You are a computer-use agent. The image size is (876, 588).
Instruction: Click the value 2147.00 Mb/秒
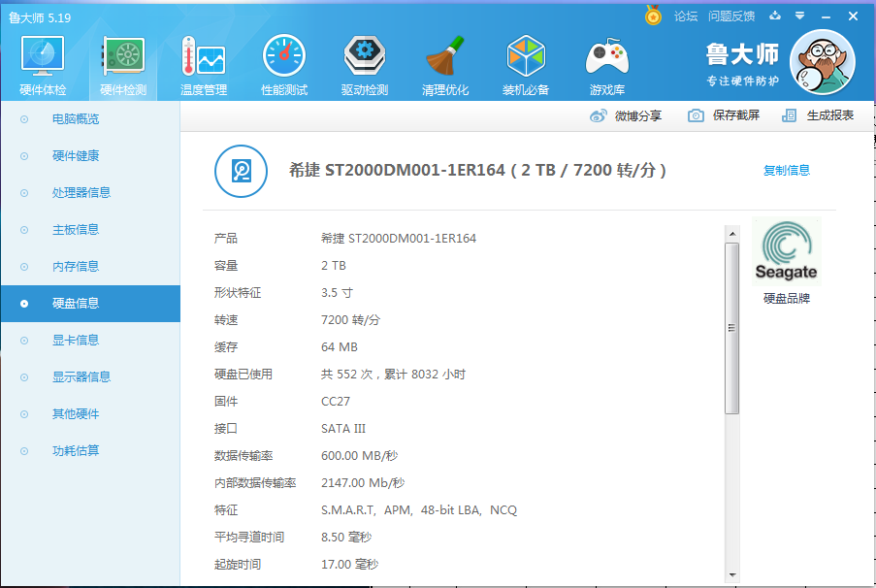pyautogui.click(x=363, y=483)
